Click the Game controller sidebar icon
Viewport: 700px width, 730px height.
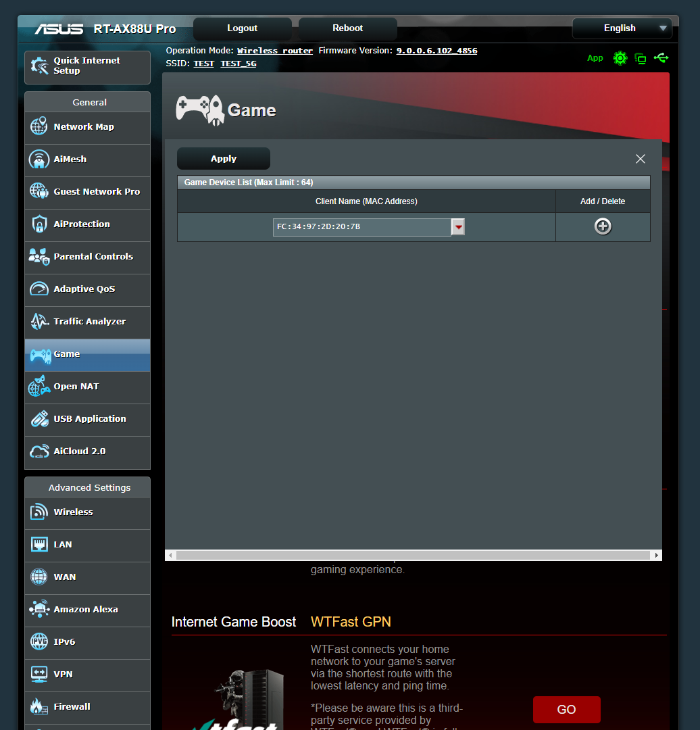point(41,356)
